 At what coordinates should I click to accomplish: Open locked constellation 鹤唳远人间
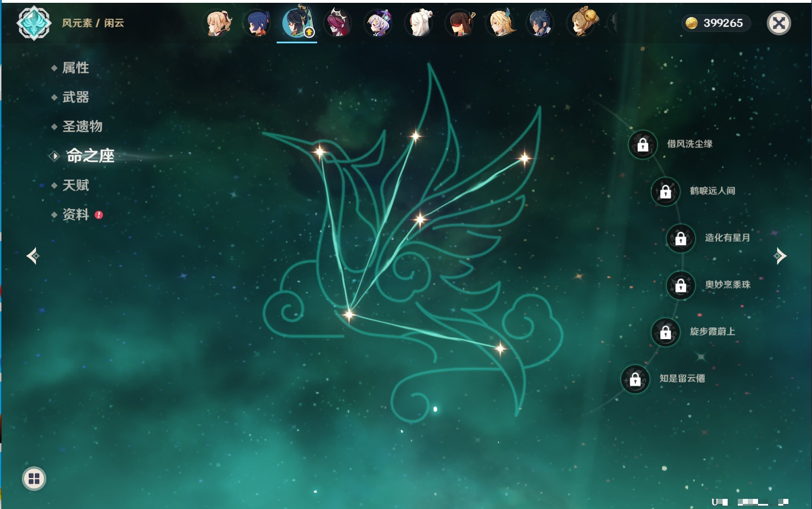665,191
